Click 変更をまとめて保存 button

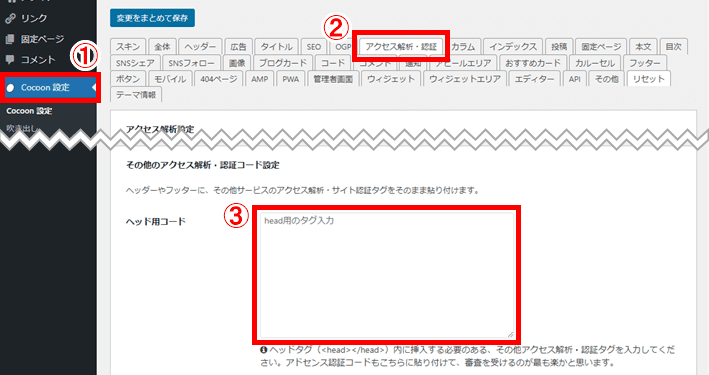click(152, 18)
